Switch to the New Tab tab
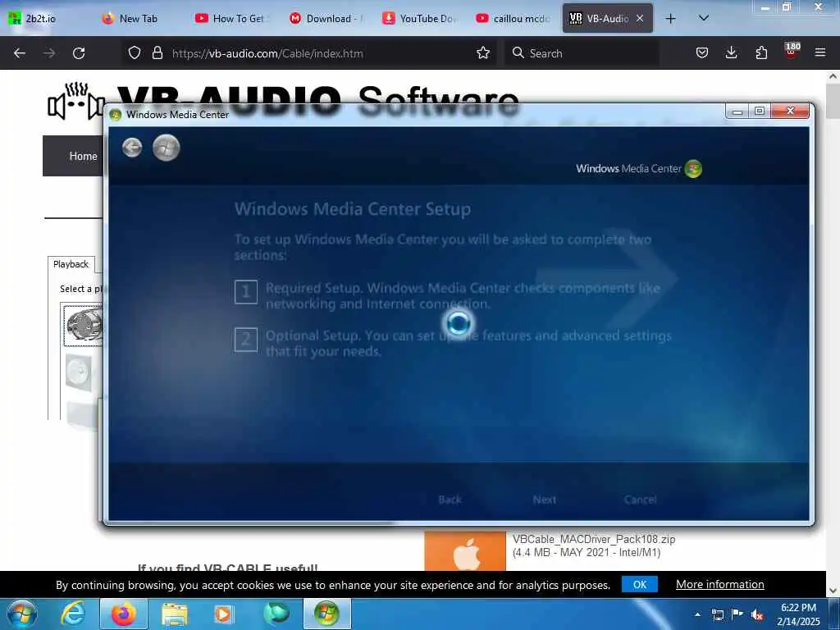Screen dimensions: 840x630 (140, 19)
